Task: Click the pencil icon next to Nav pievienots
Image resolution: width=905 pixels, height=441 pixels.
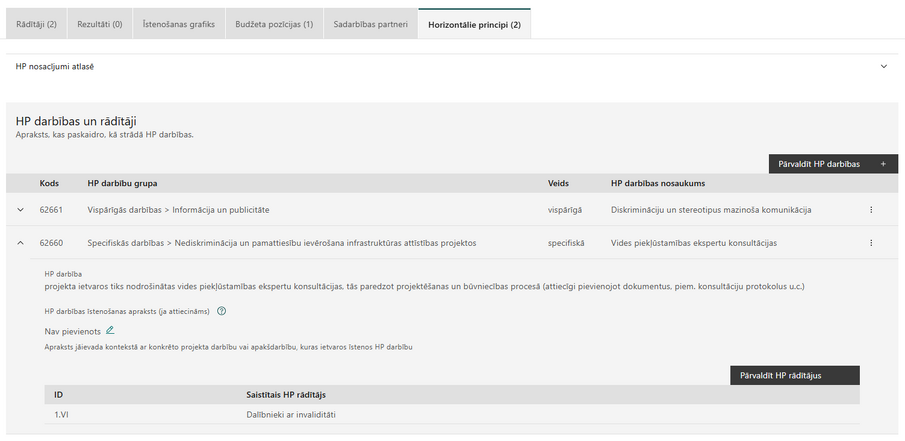Action: tap(110, 330)
